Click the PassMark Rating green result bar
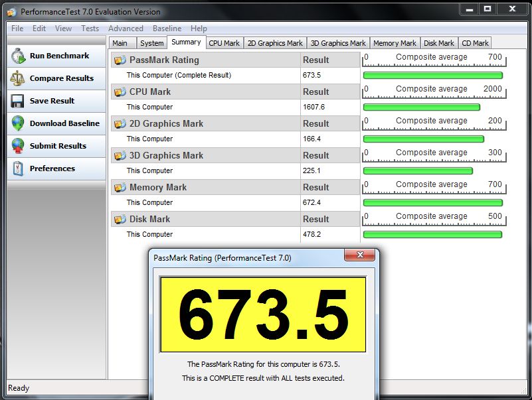 point(432,75)
